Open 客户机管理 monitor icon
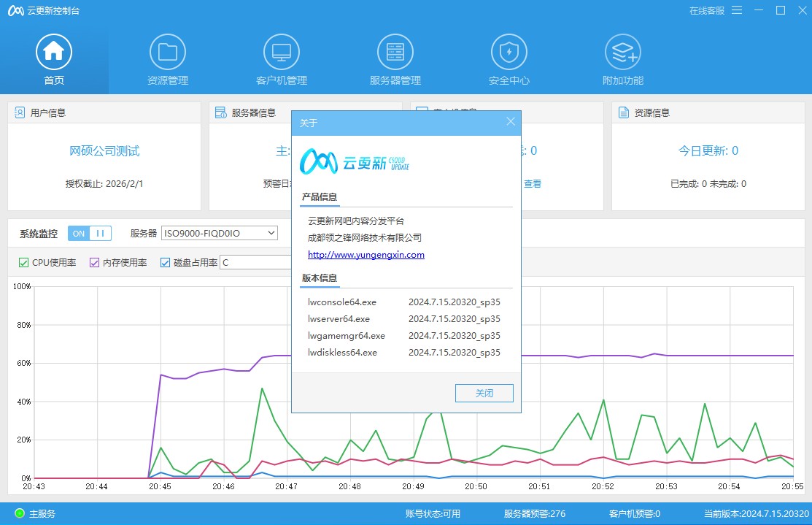Image resolution: width=812 pixels, height=525 pixels. pos(282,52)
